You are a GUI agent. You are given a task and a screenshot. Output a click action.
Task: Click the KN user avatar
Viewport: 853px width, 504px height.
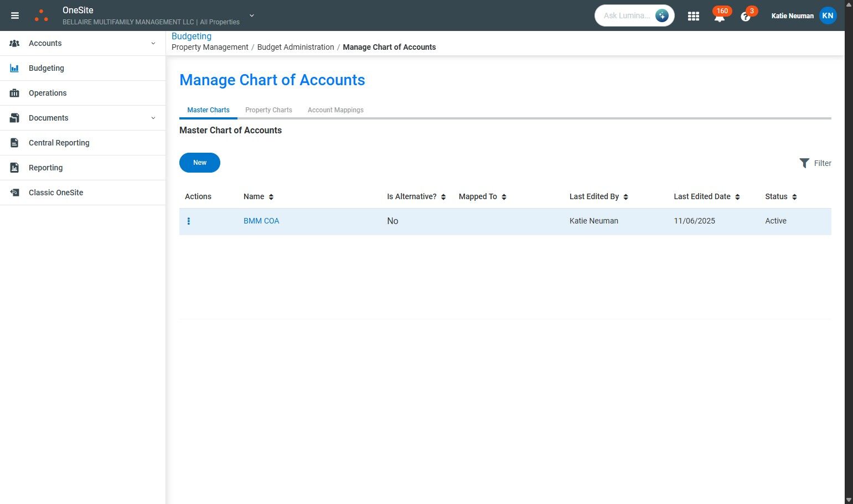[x=828, y=15]
